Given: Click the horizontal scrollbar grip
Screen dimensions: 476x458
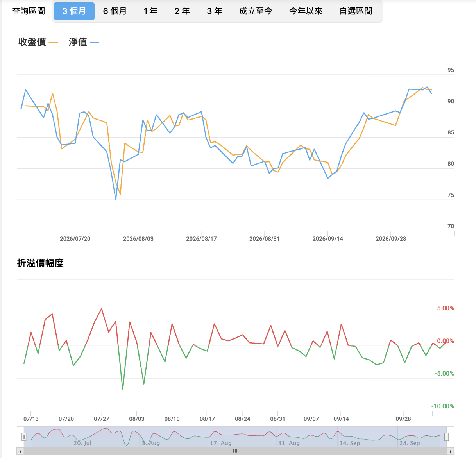Looking at the screenshot, I should tap(235, 451).
